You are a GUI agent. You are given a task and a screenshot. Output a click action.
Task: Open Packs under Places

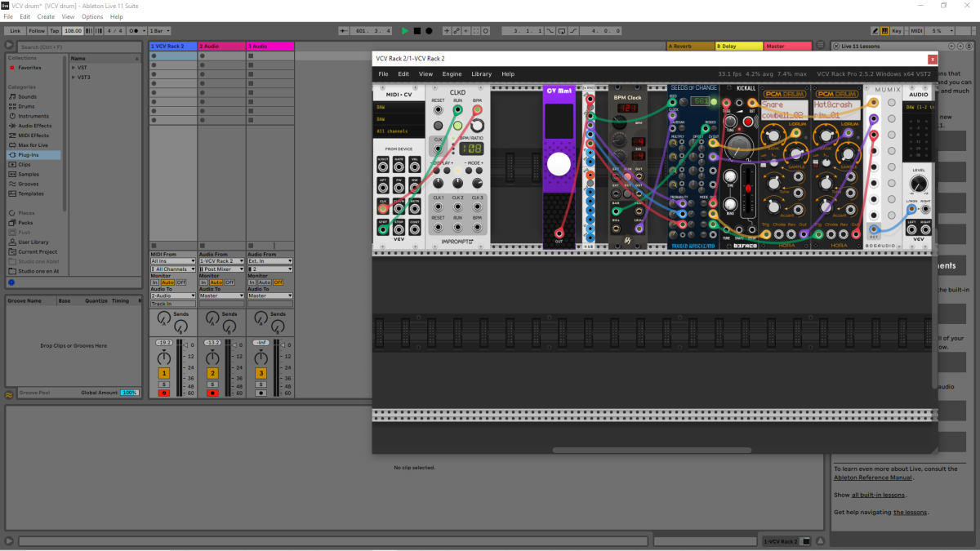(x=25, y=222)
